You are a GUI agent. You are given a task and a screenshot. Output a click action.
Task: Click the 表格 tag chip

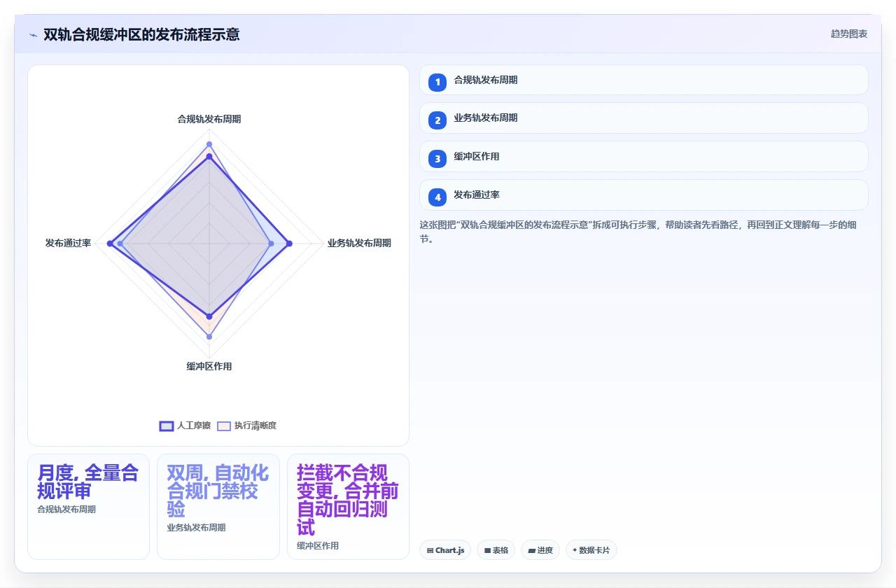tap(496, 550)
